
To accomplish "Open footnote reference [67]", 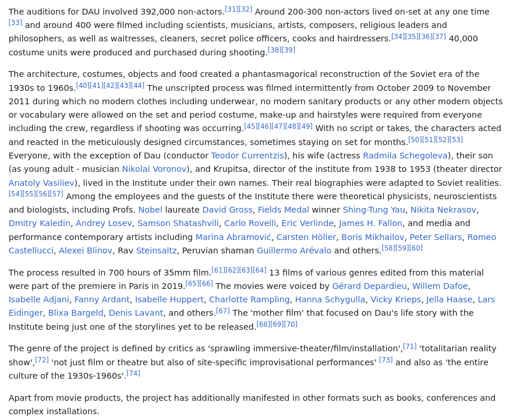I will [x=223, y=310].
